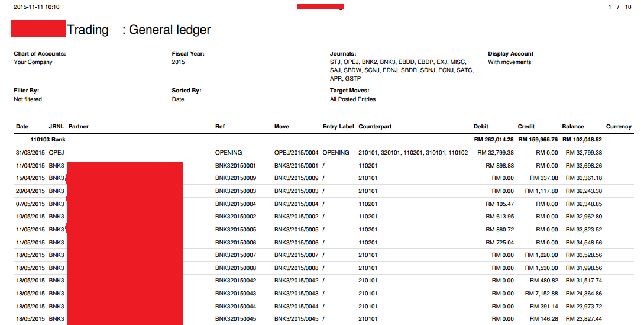Image resolution: width=644 pixels, height=325 pixels.
Task: Click the Entry Label column header
Action: coord(338,127)
